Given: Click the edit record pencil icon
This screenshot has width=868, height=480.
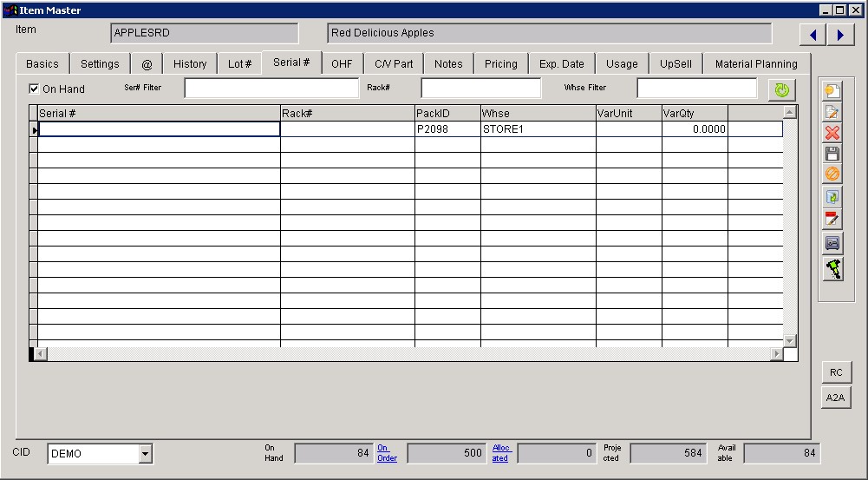Looking at the screenshot, I should tap(832, 112).
